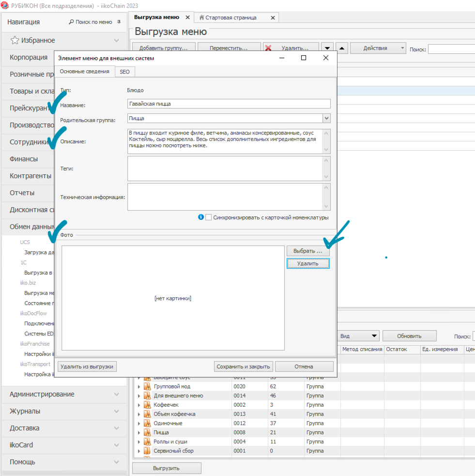
Task: Enable Синхронизировать с карточкой номенклатуры checkbox
Action: pos(209,217)
